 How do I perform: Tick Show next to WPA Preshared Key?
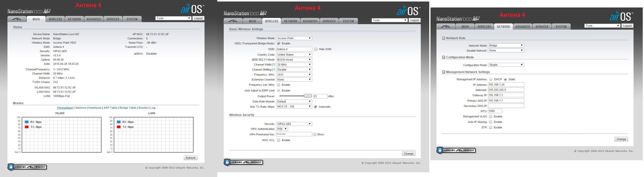tap(315, 135)
